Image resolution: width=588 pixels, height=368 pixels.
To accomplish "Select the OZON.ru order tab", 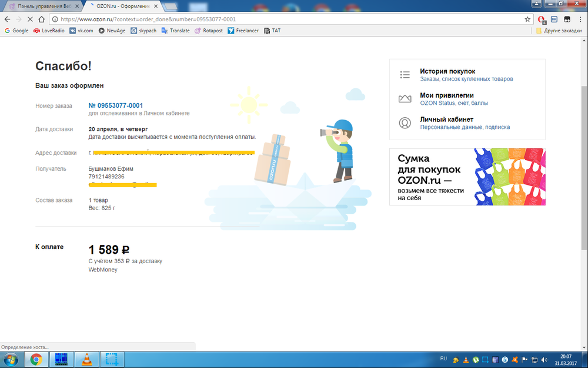I will pyautogui.click(x=123, y=6).
